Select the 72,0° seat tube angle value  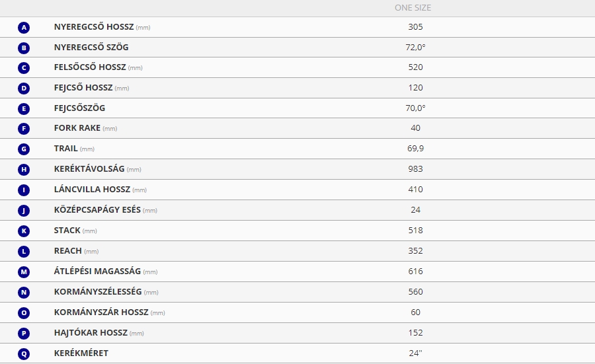pyautogui.click(x=416, y=47)
